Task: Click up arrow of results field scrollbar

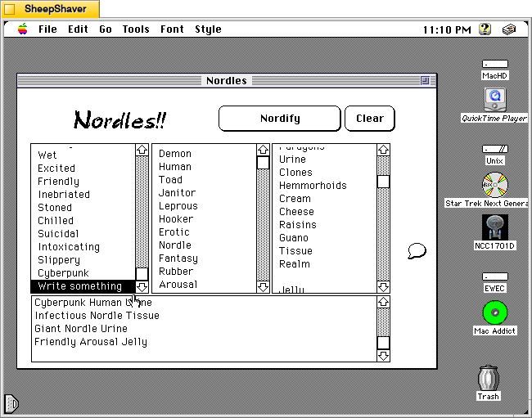Action: coord(383,302)
